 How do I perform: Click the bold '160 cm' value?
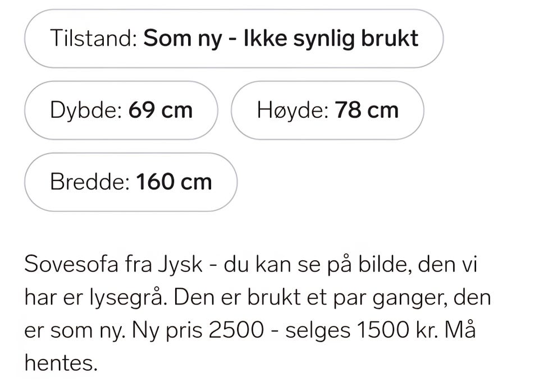[x=174, y=182]
